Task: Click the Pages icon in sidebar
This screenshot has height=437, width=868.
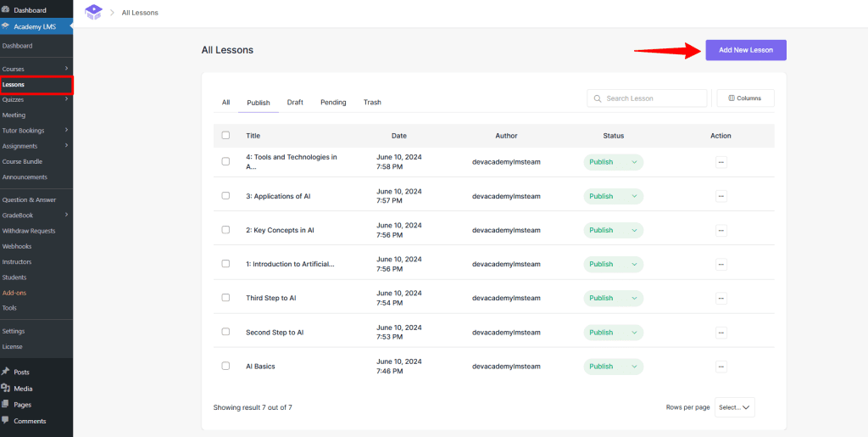Action: pos(6,404)
